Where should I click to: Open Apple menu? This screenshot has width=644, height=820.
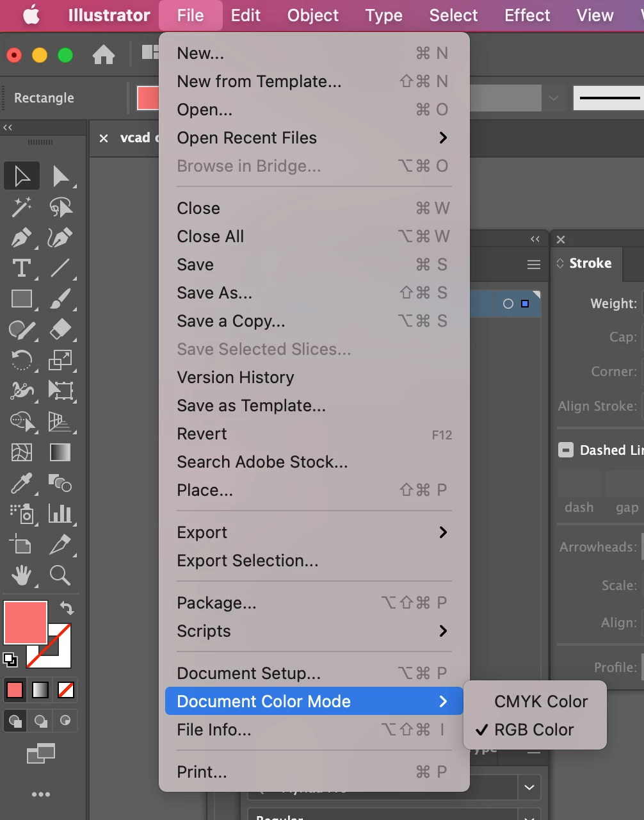tap(31, 15)
